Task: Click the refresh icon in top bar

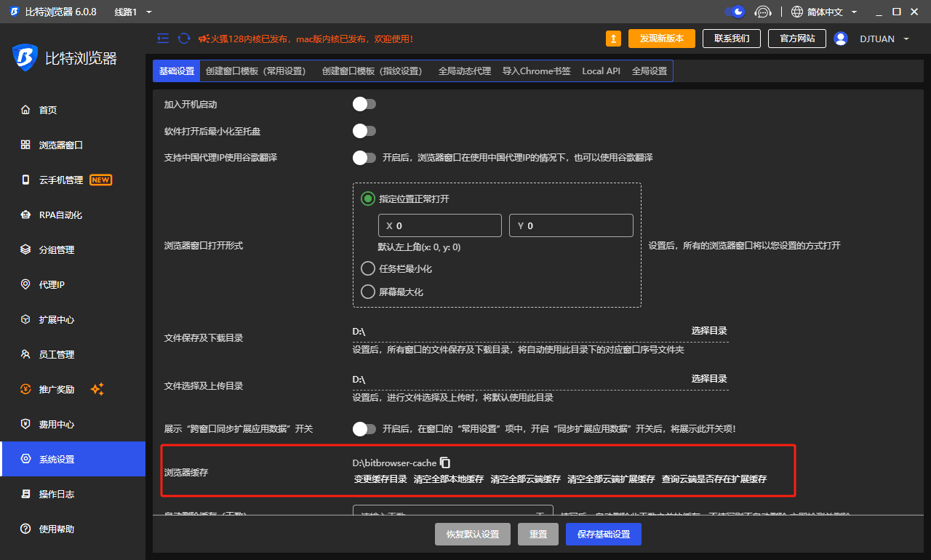Action: click(184, 39)
